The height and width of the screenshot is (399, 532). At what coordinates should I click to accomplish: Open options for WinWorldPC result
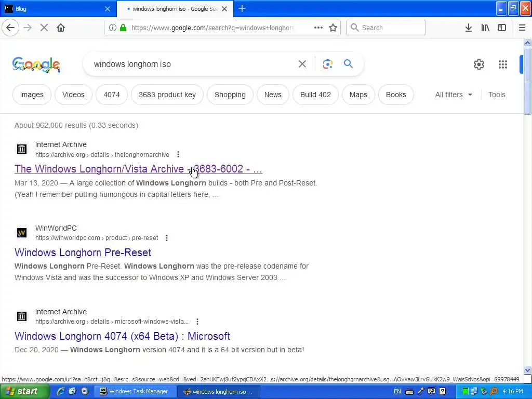click(167, 238)
